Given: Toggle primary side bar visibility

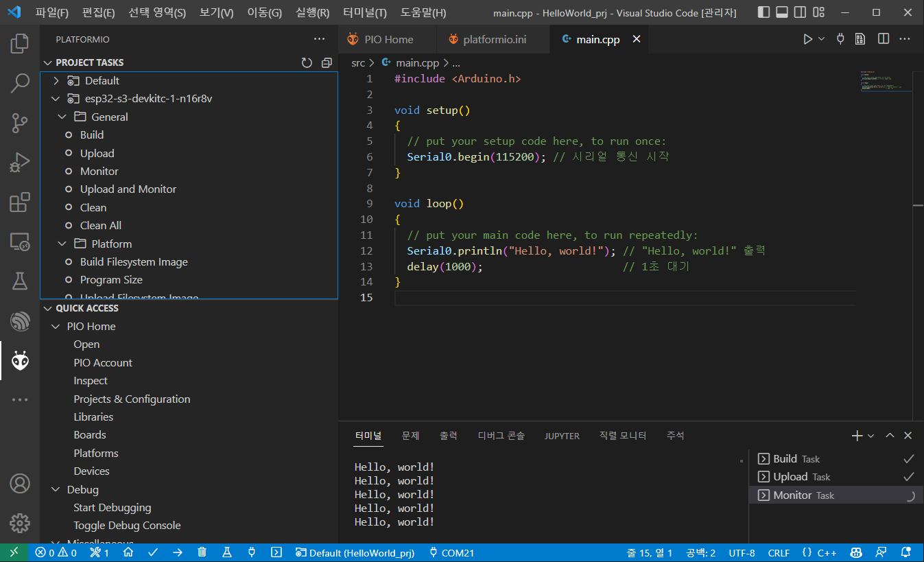Looking at the screenshot, I should coord(764,12).
